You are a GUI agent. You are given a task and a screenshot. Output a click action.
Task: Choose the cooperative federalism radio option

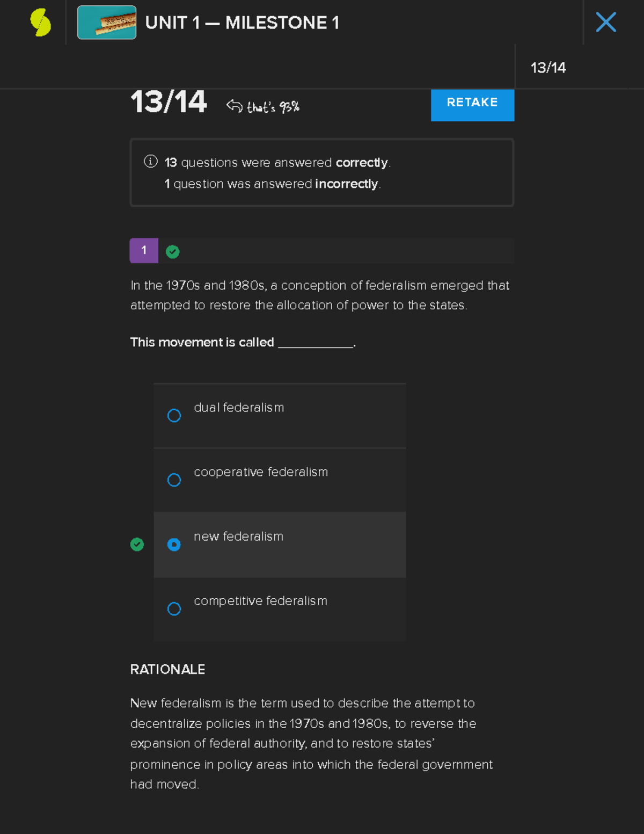(174, 480)
